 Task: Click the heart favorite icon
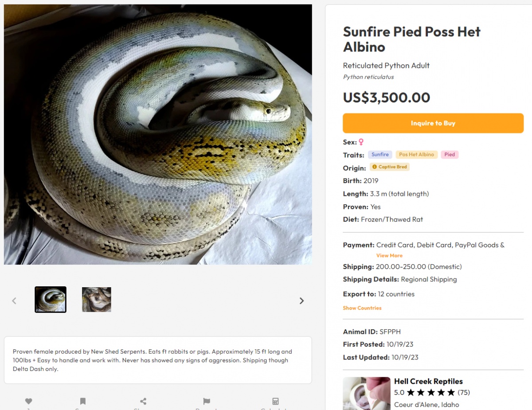point(29,401)
